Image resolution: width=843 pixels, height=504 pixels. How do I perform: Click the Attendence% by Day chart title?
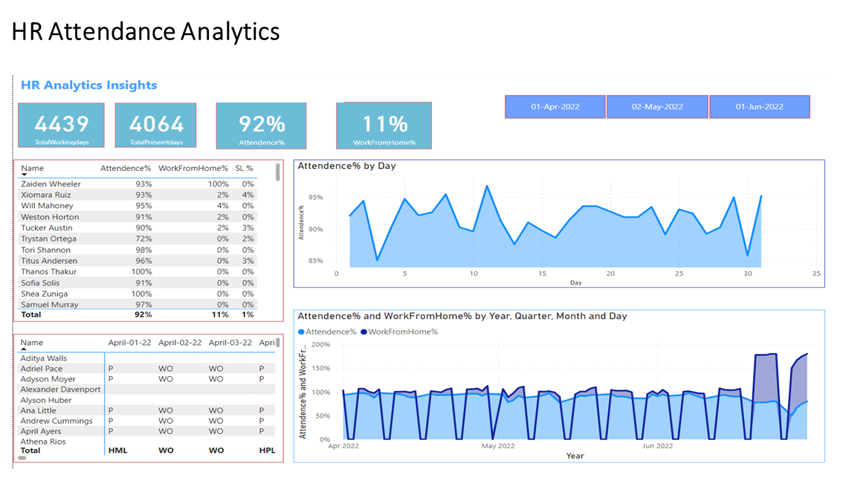pos(346,166)
